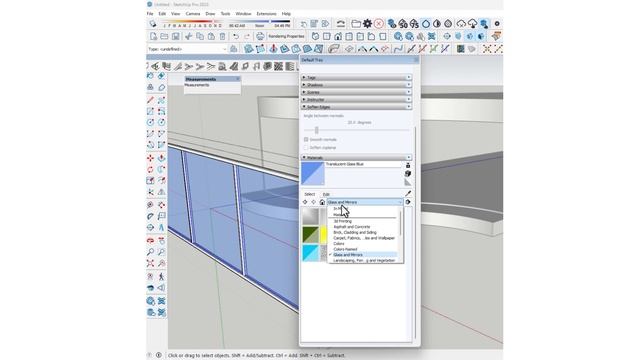
Task: Open the Glass and Mirrors library dropdown
Action: tap(364, 202)
